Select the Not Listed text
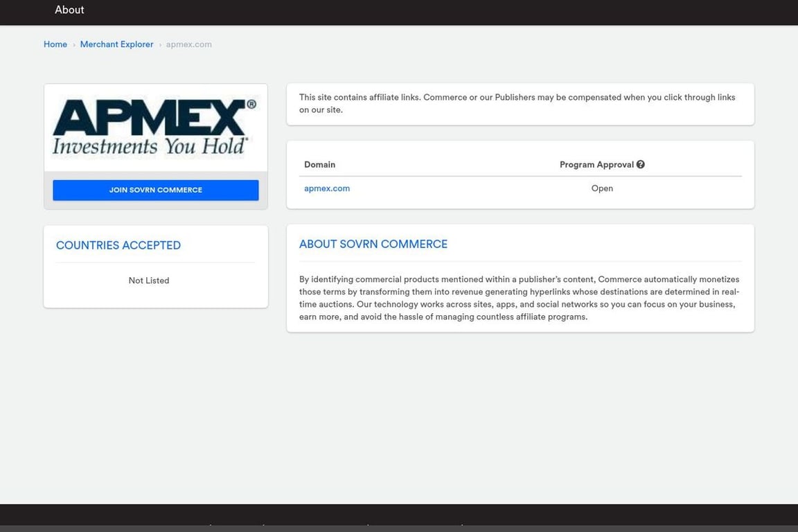The height and width of the screenshot is (532, 798). pyautogui.click(x=149, y=281)
